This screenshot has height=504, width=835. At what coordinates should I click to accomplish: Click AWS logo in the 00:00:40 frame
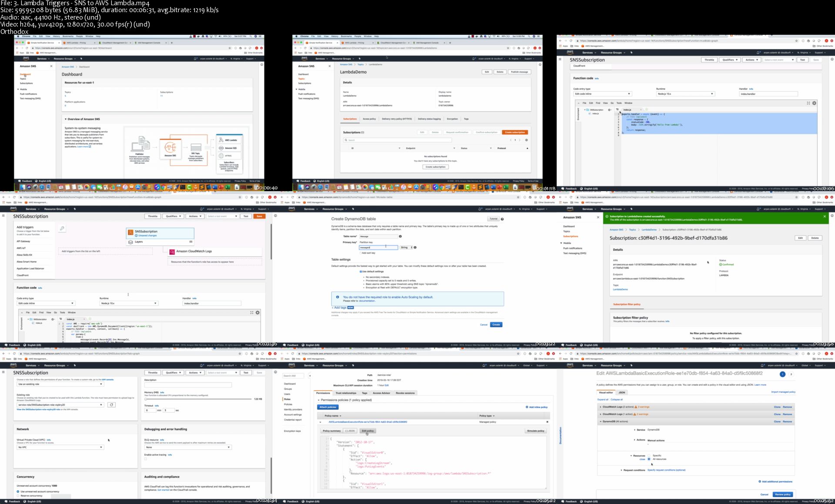point(26,58)
